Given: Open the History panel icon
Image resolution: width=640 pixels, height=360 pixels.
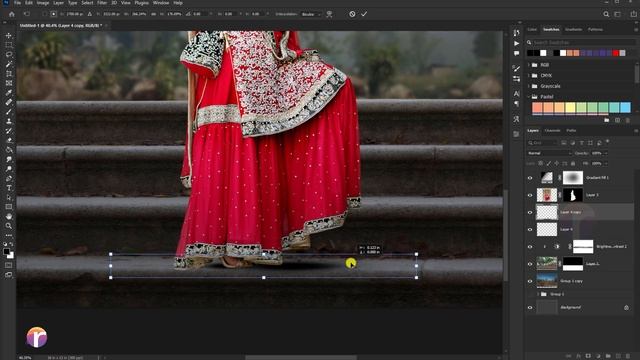Looking at the screenshot, I should tap(516, 33).
